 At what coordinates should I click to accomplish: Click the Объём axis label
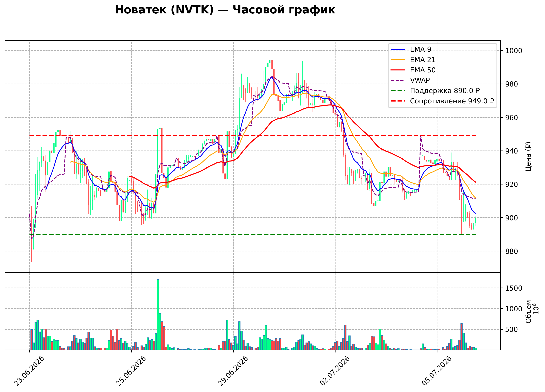(x=528, y=311)
